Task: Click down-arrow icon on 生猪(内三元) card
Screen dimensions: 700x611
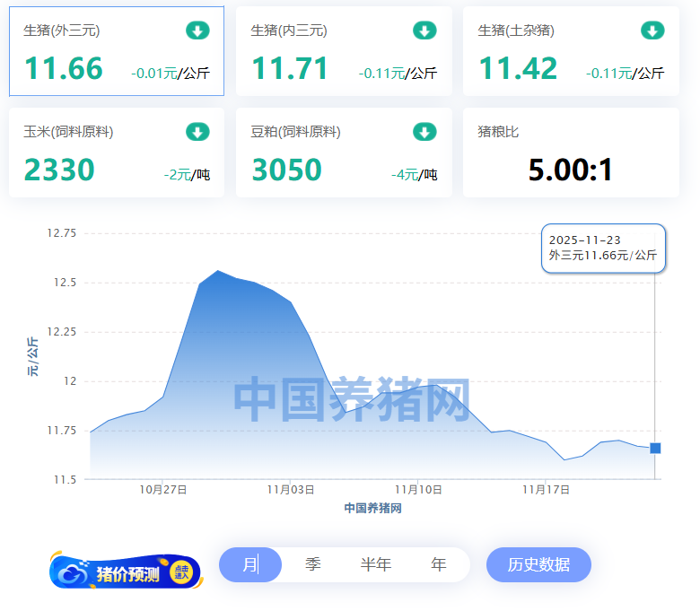Action: pyautogui.click(x=424, y=31)
